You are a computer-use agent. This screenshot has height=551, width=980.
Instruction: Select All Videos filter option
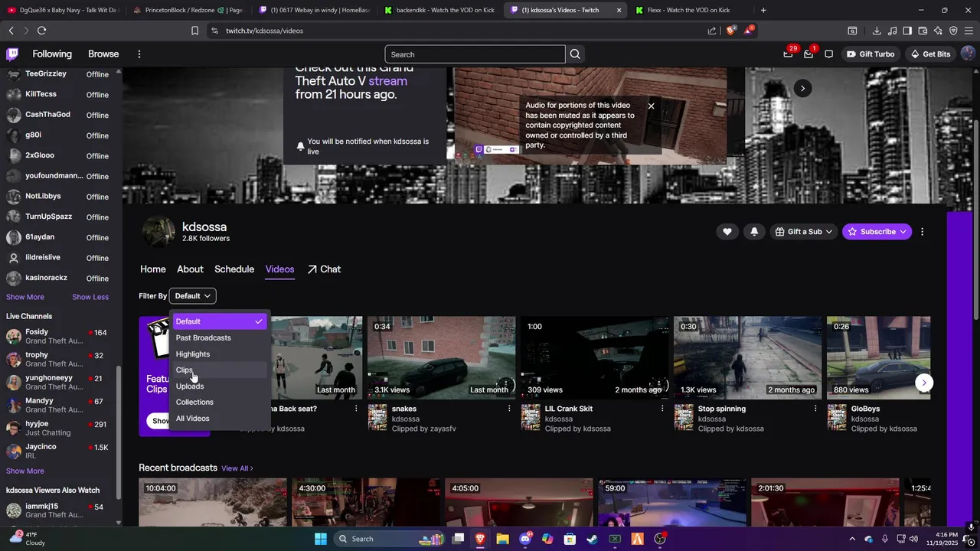pyautogui.click(x=219, y=419)
